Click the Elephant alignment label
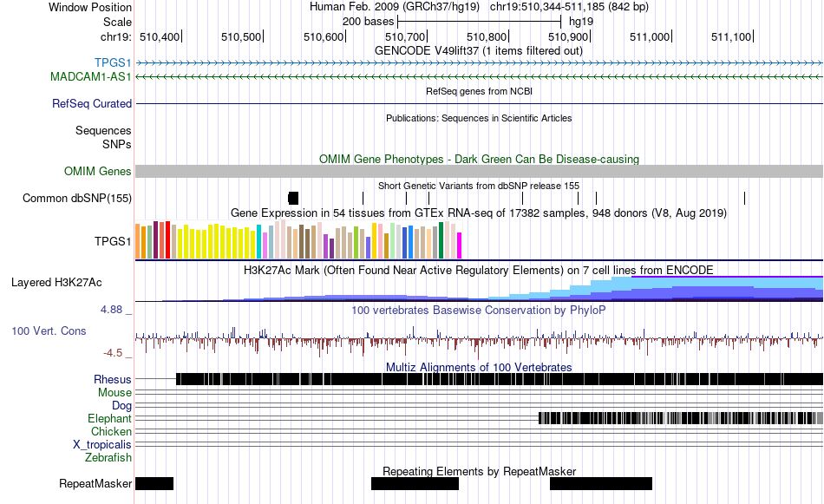 coord(109,418)
